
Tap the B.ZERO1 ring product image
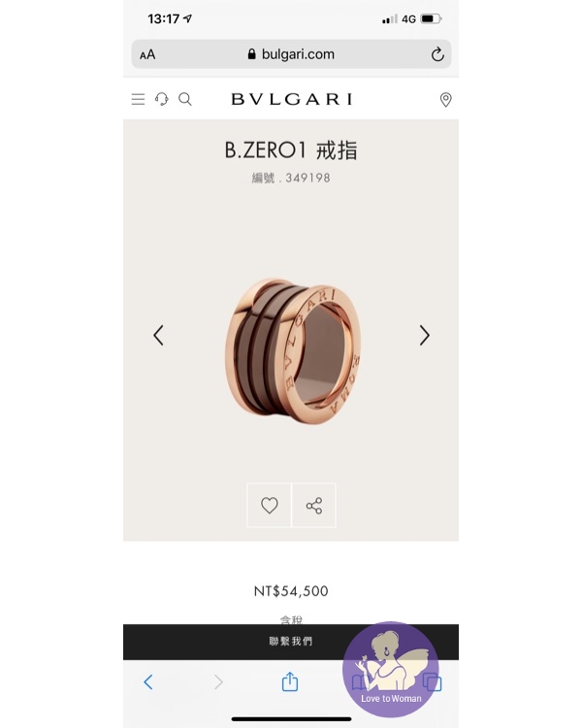292,351
